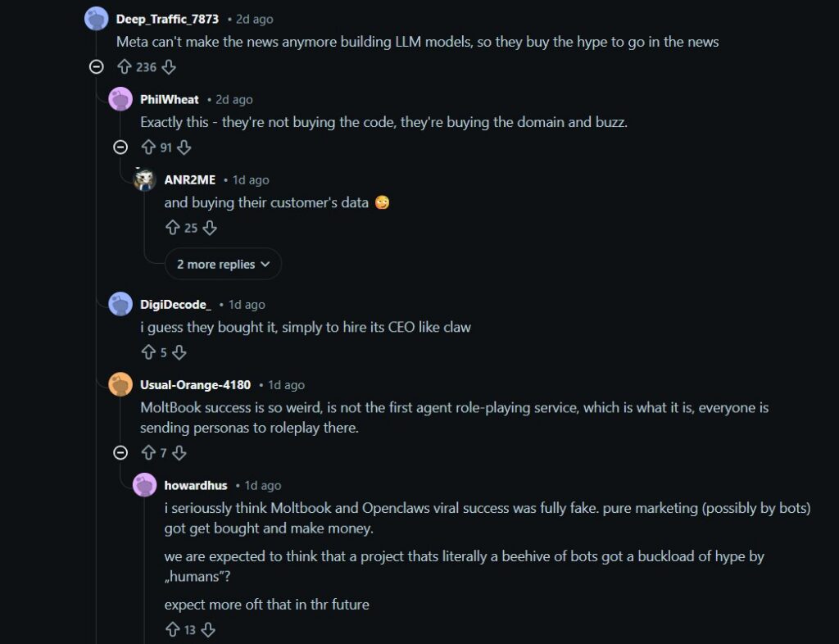Click ANR2ME's avatar thumbnail

(144, 179)
